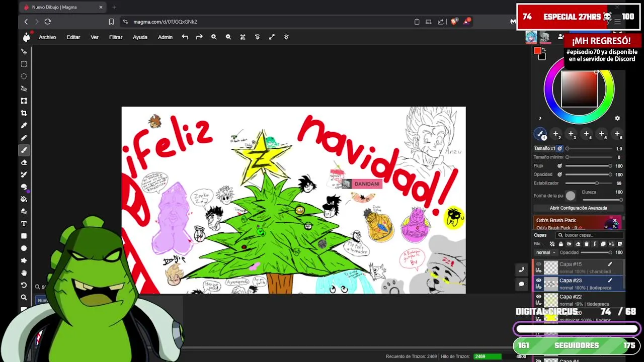Select the eraser tool
Screen dimensions: 644x362
coord(24,162)
